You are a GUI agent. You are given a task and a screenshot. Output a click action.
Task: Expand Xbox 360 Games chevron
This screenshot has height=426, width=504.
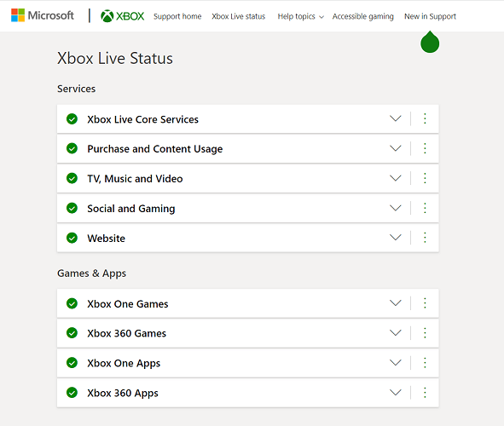tap(396, 333)
